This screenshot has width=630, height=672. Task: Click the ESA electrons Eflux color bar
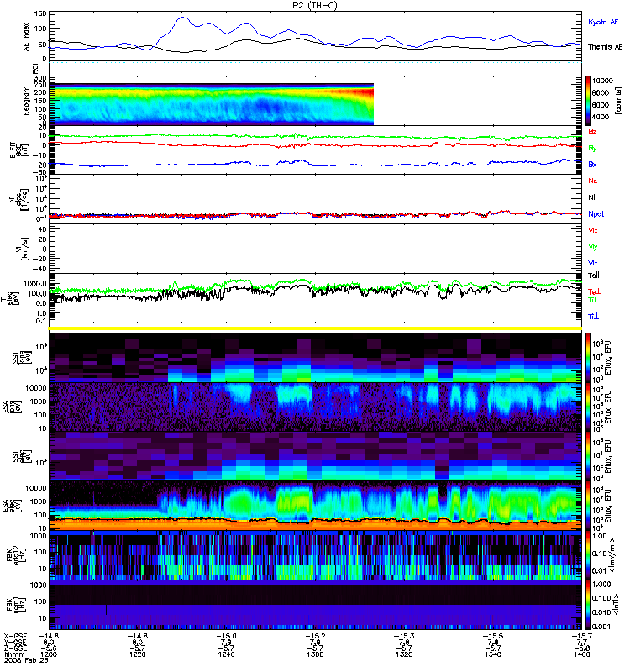click(588, 506)
